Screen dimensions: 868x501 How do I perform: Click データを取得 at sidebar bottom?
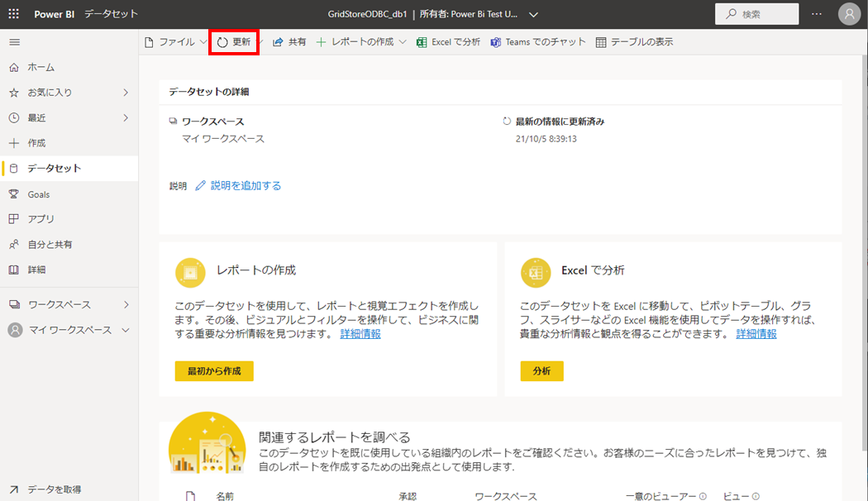(x=54, y=489)
